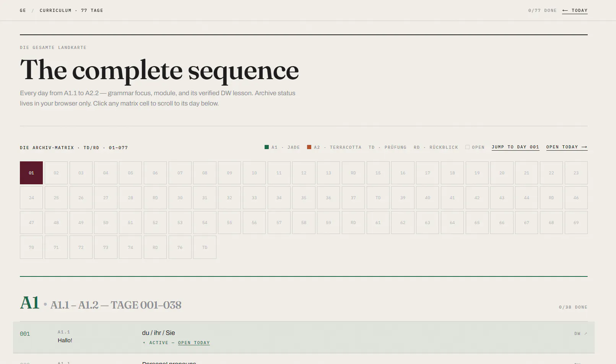Follow OPEN TODAY link in day 001 row

pyautogui.click(x=194, y=343)
